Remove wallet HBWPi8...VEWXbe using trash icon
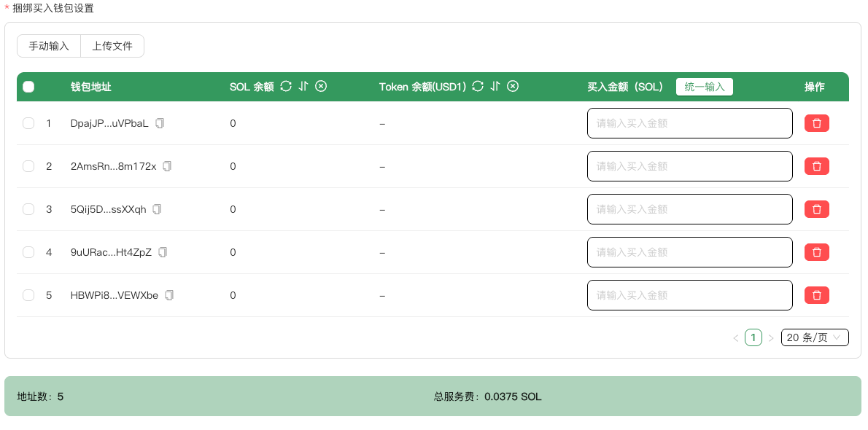Viewport: 868px width, 430px height. click(816, 295)
